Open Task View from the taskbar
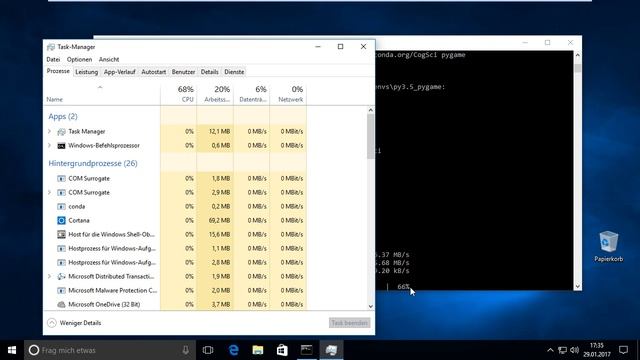The image size is (640, 360). coord(208,350)
